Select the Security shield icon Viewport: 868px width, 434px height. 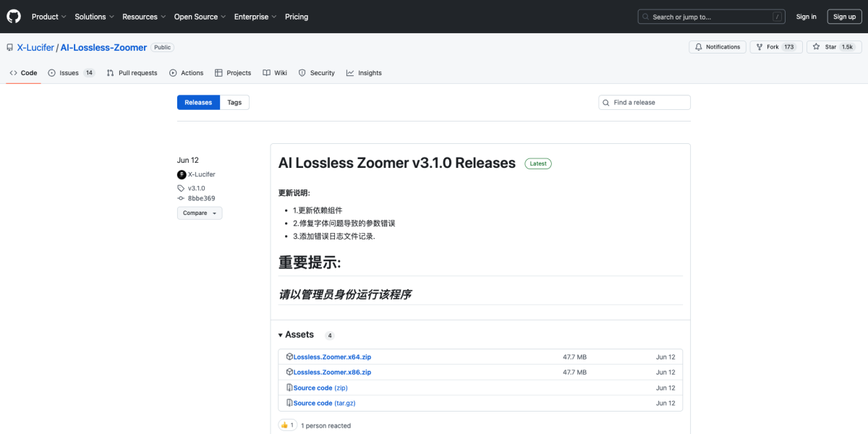[x=302, y=72]
